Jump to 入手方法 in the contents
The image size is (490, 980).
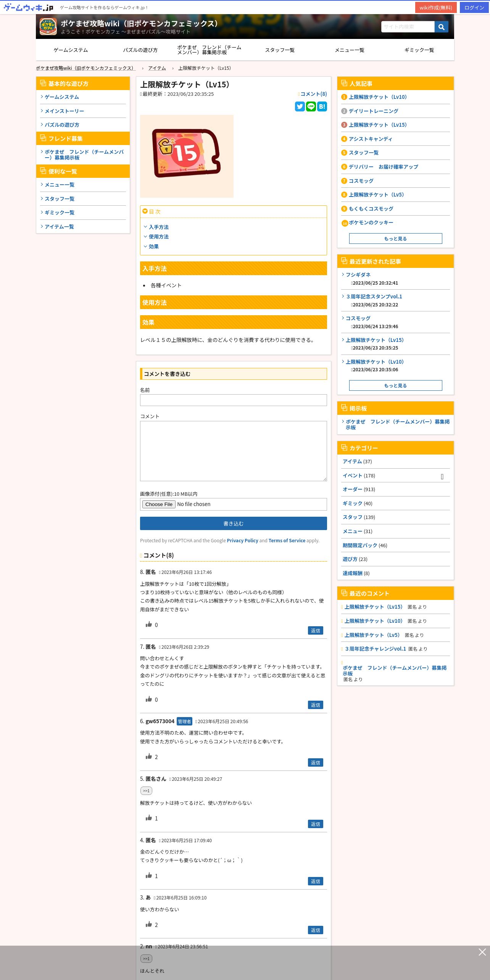158,227
